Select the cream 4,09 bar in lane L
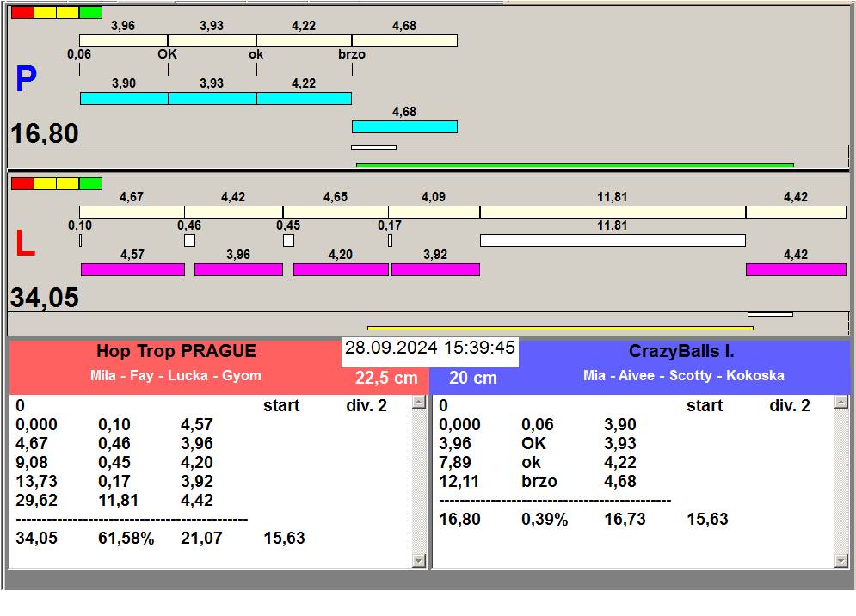This screenshot has width=856, height=616. pos(434,212)
